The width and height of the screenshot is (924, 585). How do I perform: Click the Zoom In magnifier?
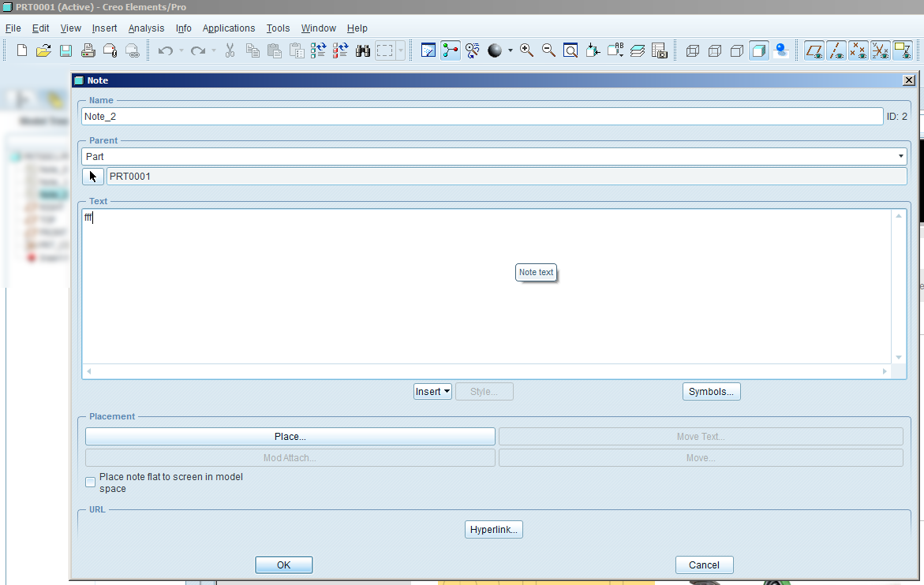pos(526,50)
